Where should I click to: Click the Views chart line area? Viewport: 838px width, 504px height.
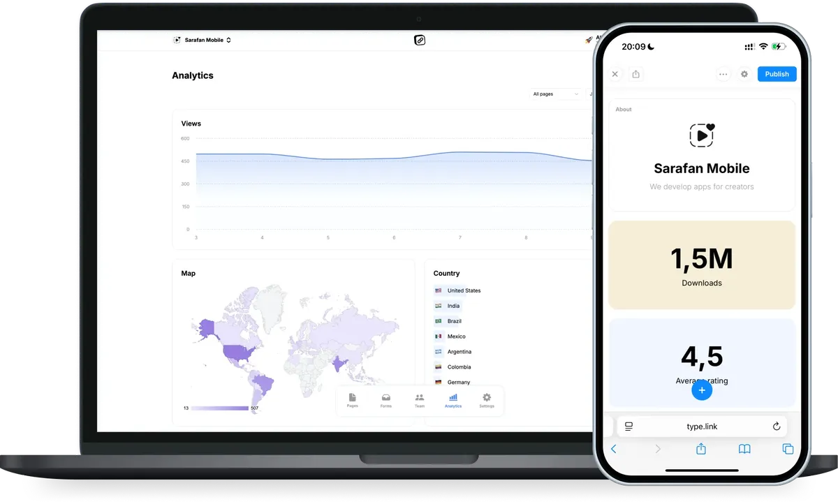(x=393, y=188)
